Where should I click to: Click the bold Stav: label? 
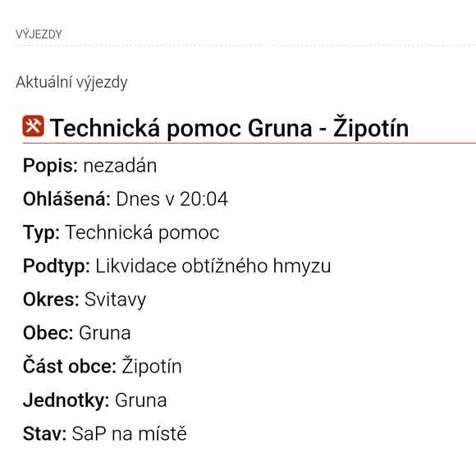[x=44, y=433]
